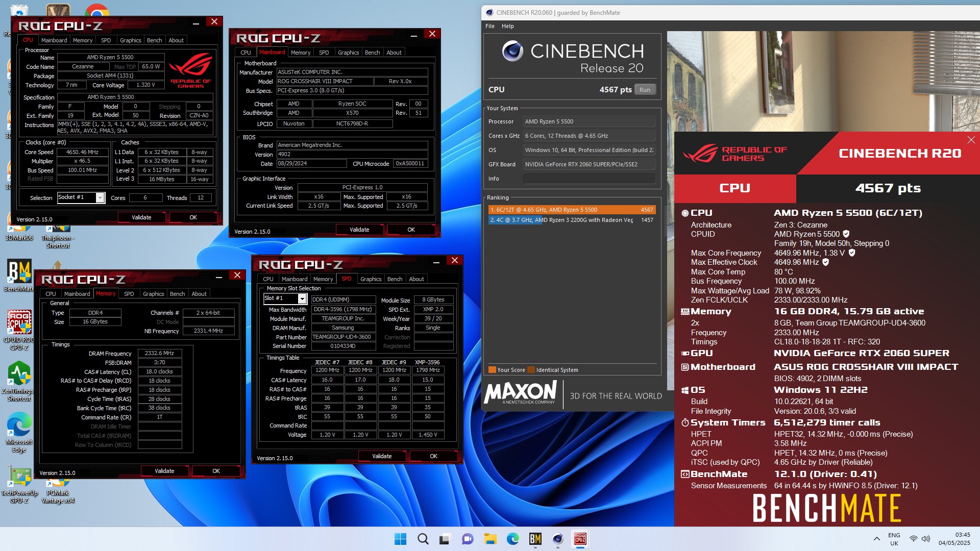Image resolution: width=980 pixels, height=551 pixels.
Task: Run the Cinebench CPU test
Action: tap(645, 90)
